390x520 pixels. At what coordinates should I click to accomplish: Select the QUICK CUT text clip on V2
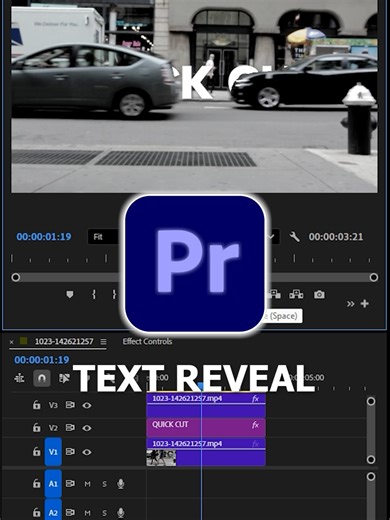click(206, 428)
